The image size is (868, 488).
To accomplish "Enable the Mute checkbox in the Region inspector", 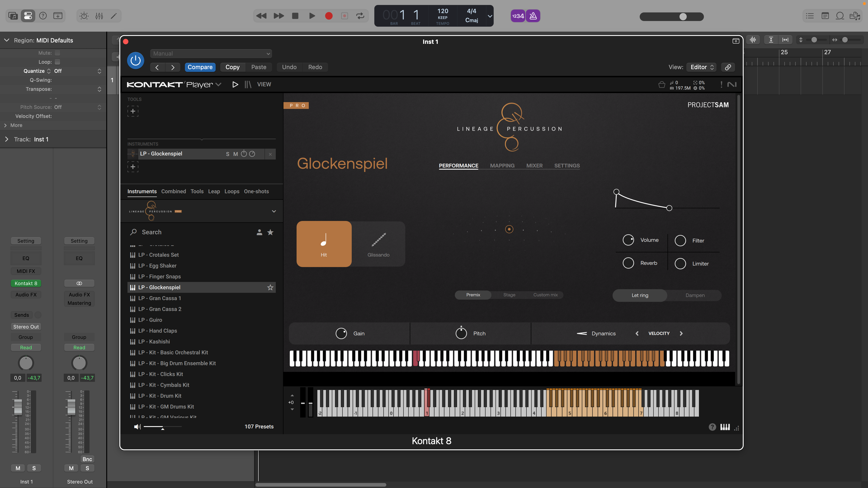I will [x=58, y=53].
